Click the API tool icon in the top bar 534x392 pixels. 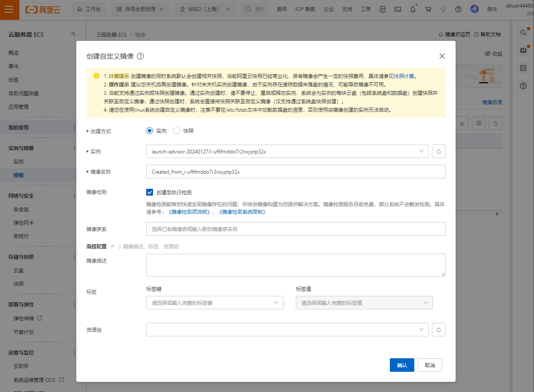pos(383,9)
